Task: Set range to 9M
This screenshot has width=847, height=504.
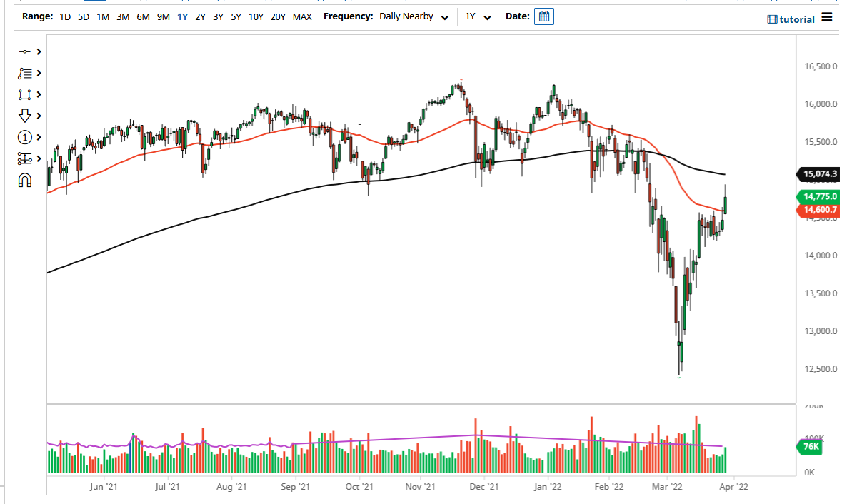Action: point(163,16)
